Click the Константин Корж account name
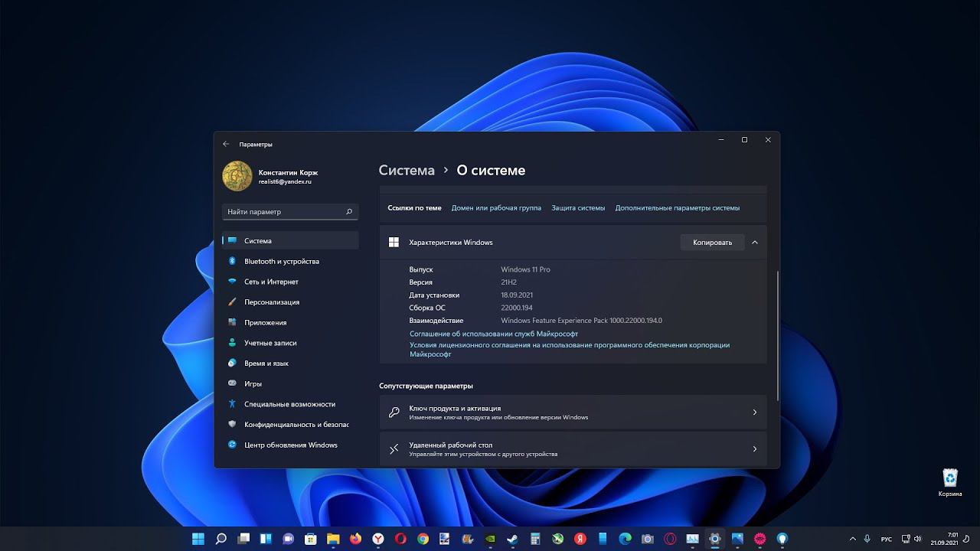The image size is (980, 551). 288,173
